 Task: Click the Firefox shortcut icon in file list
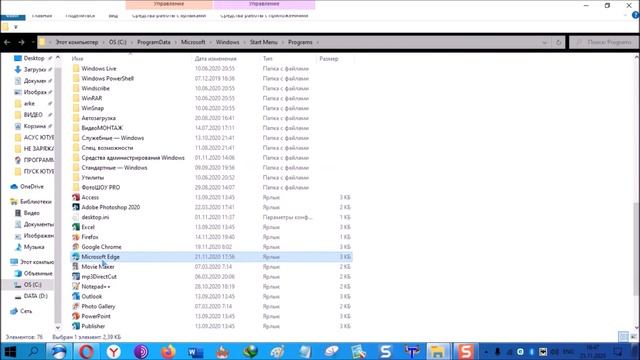tap(76, 237)
